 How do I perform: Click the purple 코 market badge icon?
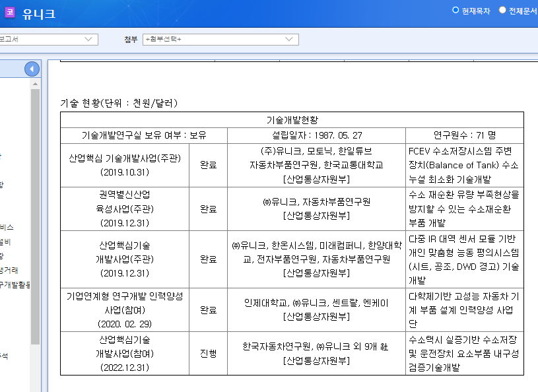point(10,13)
